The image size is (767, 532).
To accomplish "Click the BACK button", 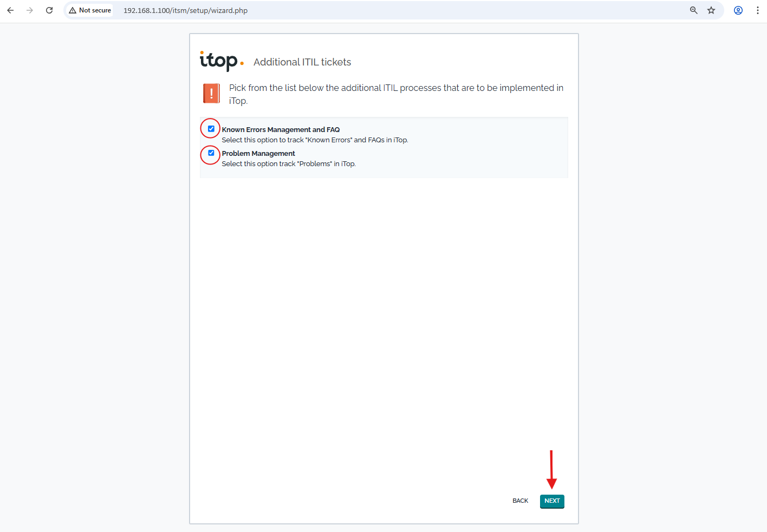I will click(x=520, y=501).
